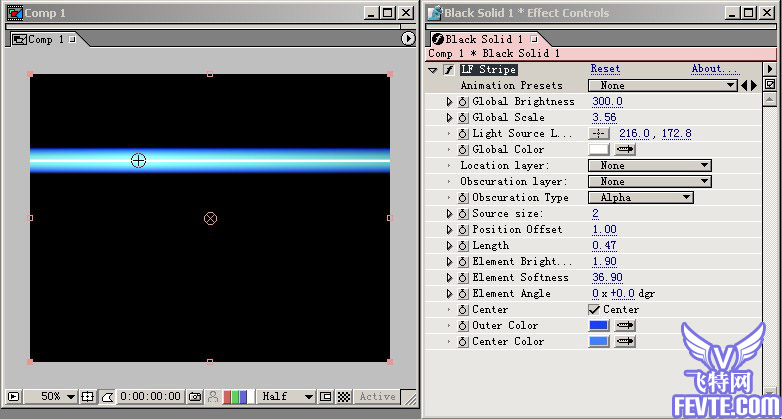Image resolution: width=782 pixels, height=419 pixels.
Task: Toggle the Source size stopwatch
Action: [463, 214]
